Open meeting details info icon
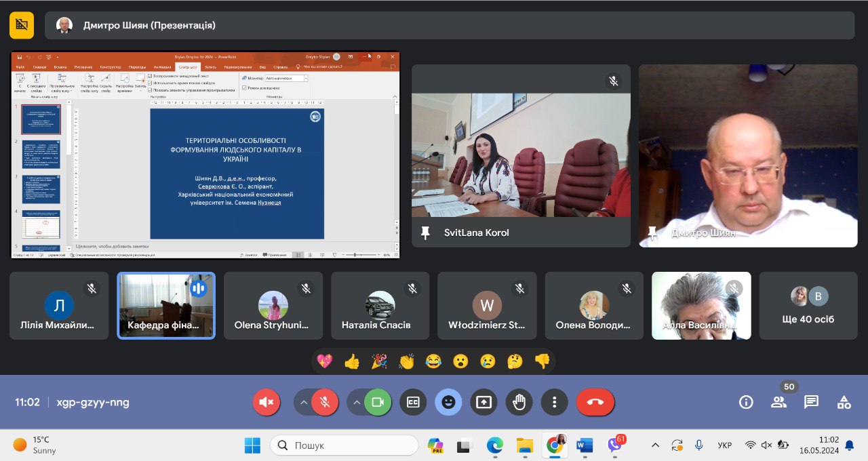 [746, 402]
